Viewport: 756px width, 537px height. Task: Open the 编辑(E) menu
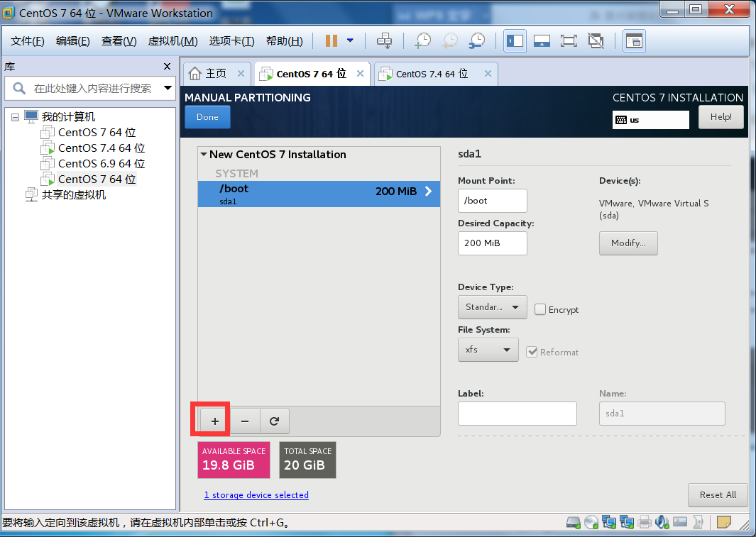coord(73,41)
